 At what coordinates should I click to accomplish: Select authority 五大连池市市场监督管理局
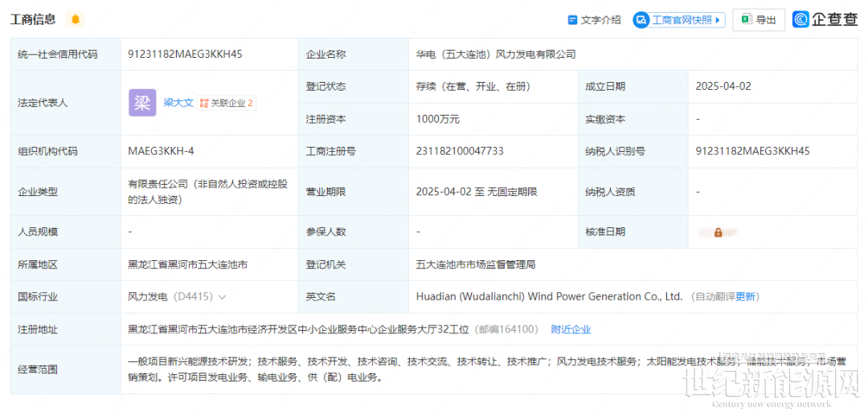476,265
